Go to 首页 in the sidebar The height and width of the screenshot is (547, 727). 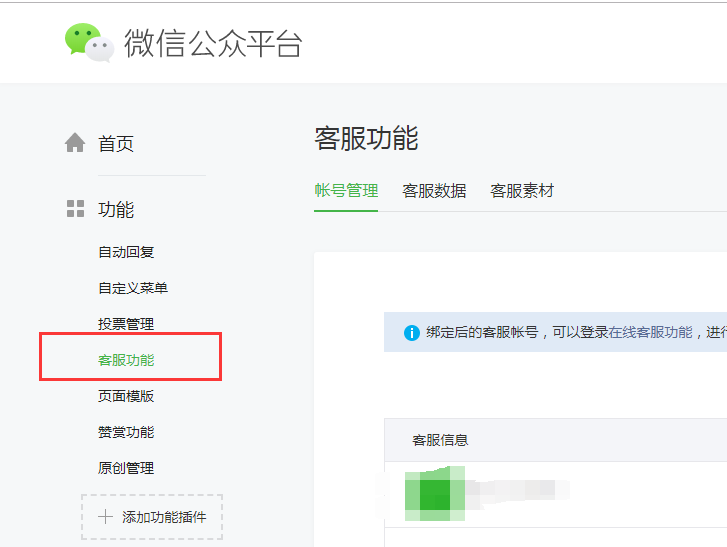[116, 144]
